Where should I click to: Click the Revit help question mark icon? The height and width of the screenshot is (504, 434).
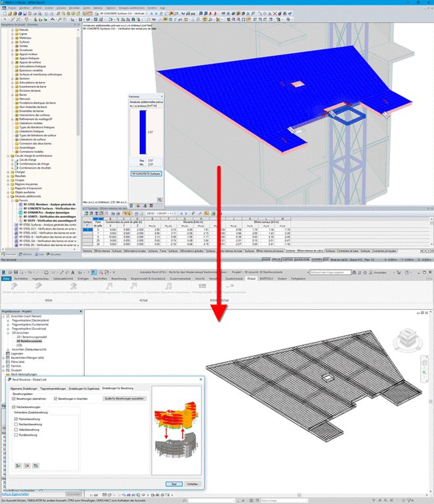(407, 272)
